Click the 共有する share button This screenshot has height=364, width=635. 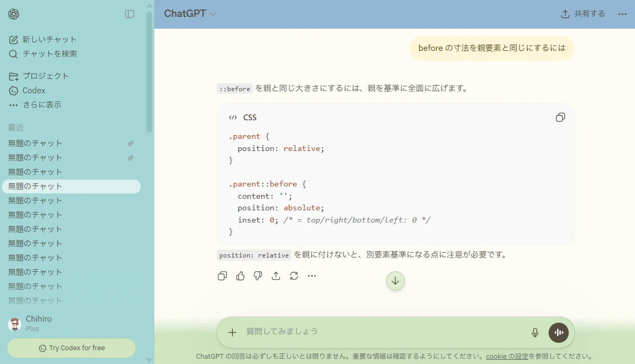point(583,14)
